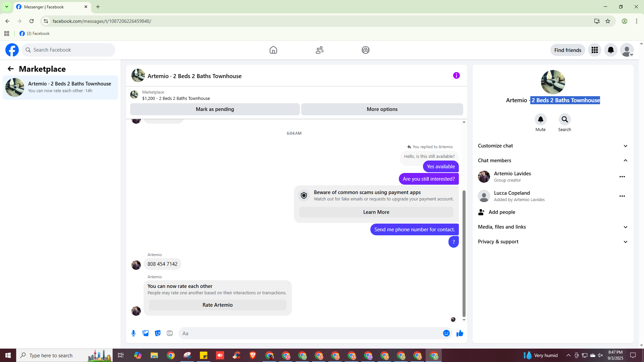Open Chrome profile icon in toolbar
This screenshot has height=362, width=644.
[x=625, y=21]
